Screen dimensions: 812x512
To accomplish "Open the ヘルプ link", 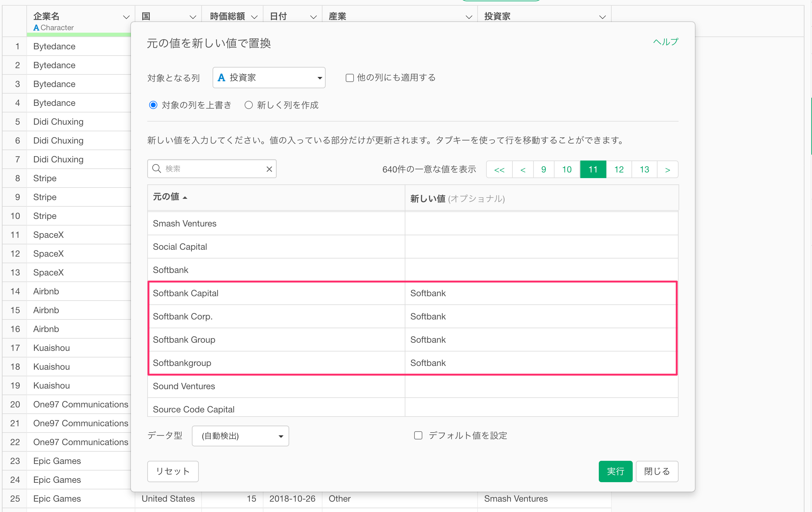I will tap(665, 42).
